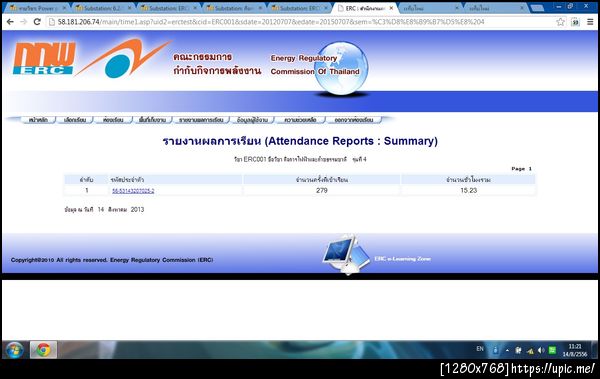Click the last navigation menu item ออกจากห้องเรียน
Image resolution: width=600 pixels, height=379 pixels.
point(354,120)
